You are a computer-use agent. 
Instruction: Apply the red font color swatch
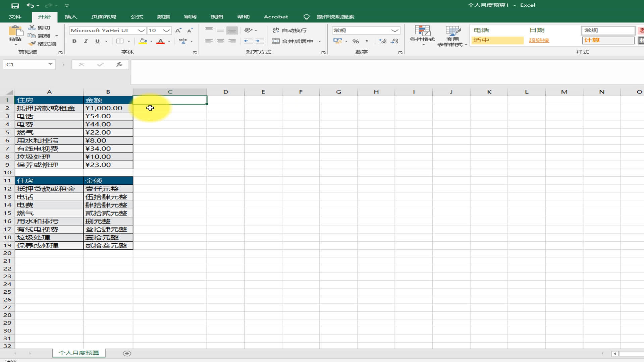[161, 42]
